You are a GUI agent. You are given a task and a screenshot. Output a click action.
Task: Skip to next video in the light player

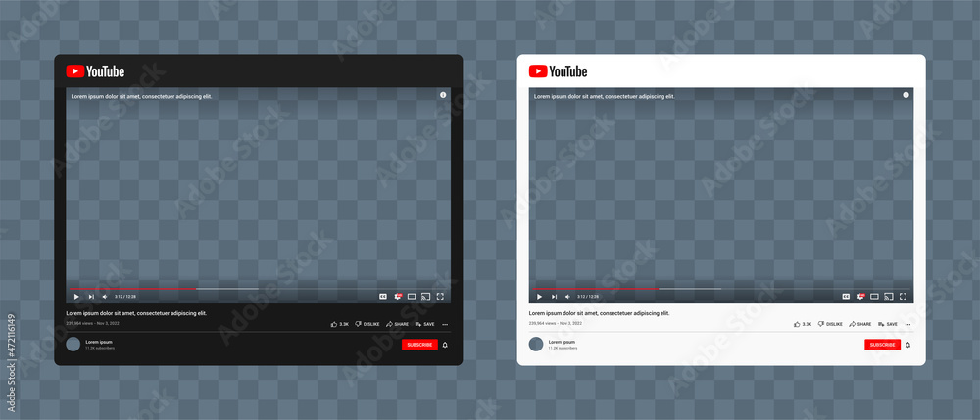(x=555, y=297)
